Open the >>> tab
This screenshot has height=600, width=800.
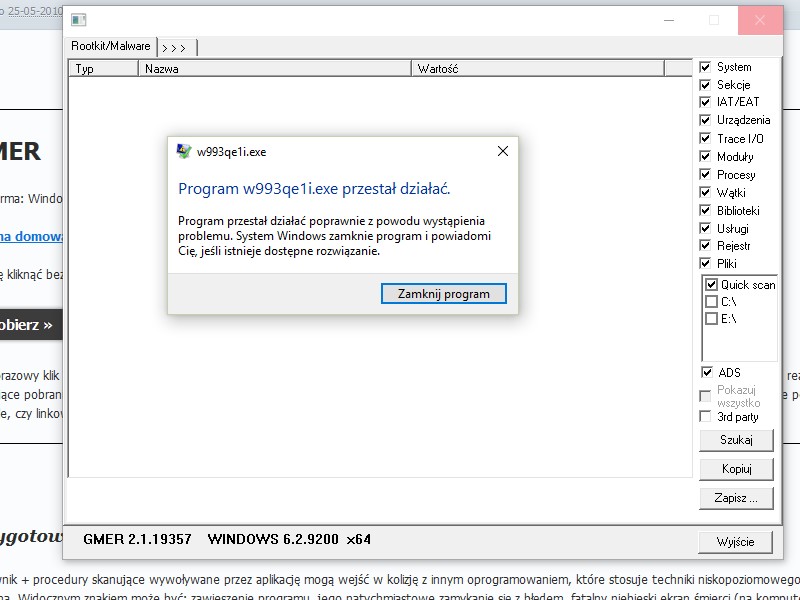point(177,48)
